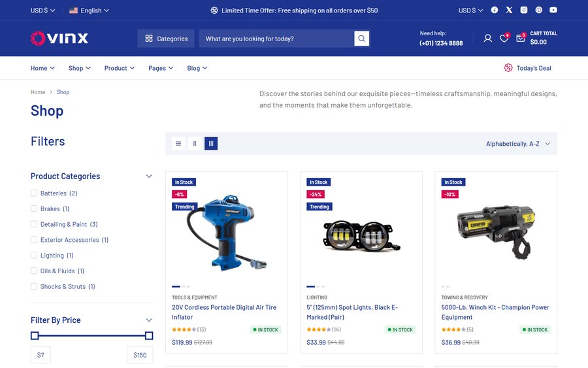588x368 pixels.
Task: Check the Exterior Accessories filter
Action: (34, 240)
